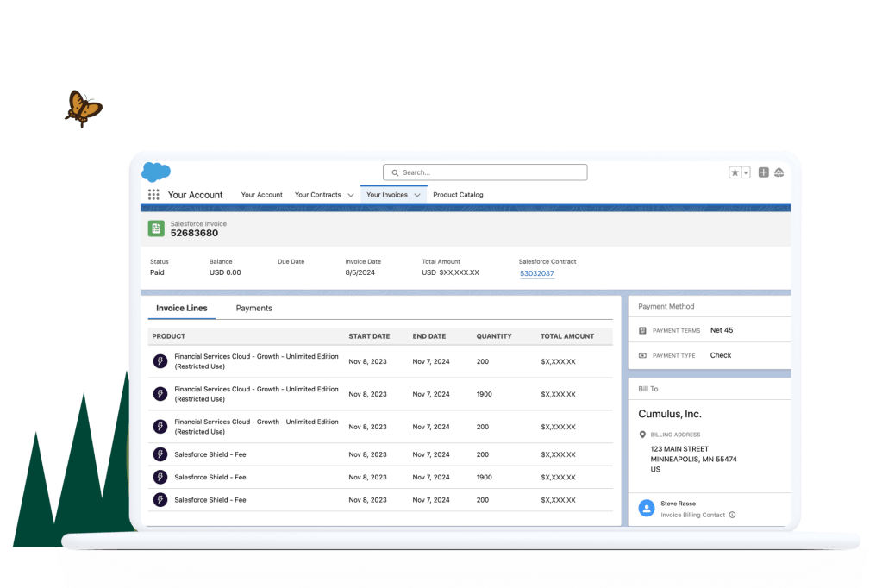Click the invoice date 8/5/2024
Image resolution: width=882 pixels, height=588 pixels.
360,272
